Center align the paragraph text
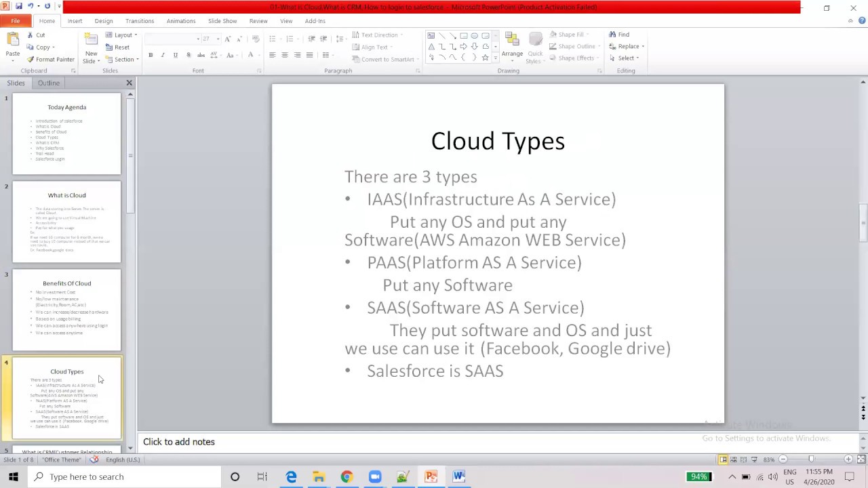 pos(285,55)
